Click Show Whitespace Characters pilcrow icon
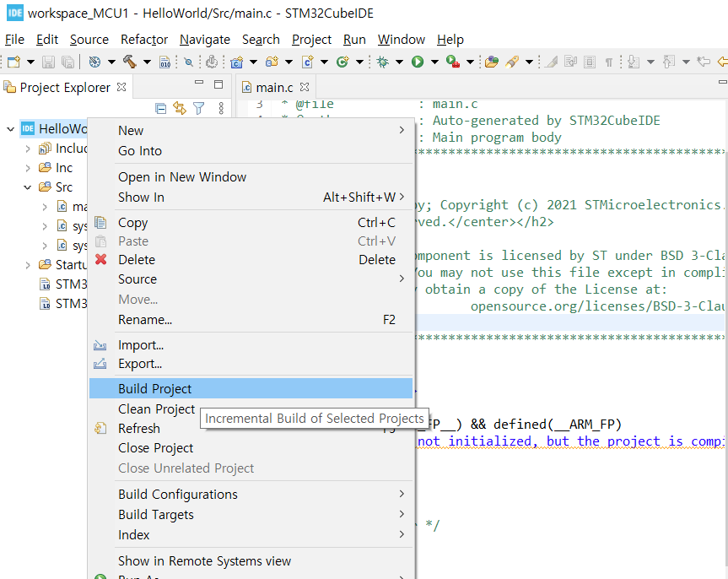Screen dimensions: 728x579 coord(609,62)
